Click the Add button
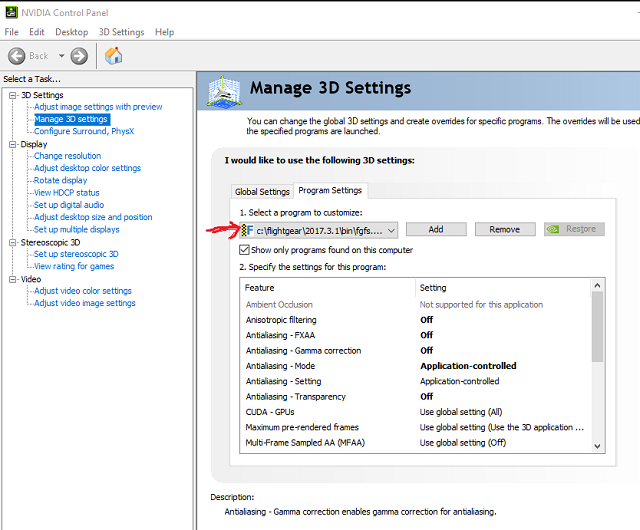 pos(435,229)
